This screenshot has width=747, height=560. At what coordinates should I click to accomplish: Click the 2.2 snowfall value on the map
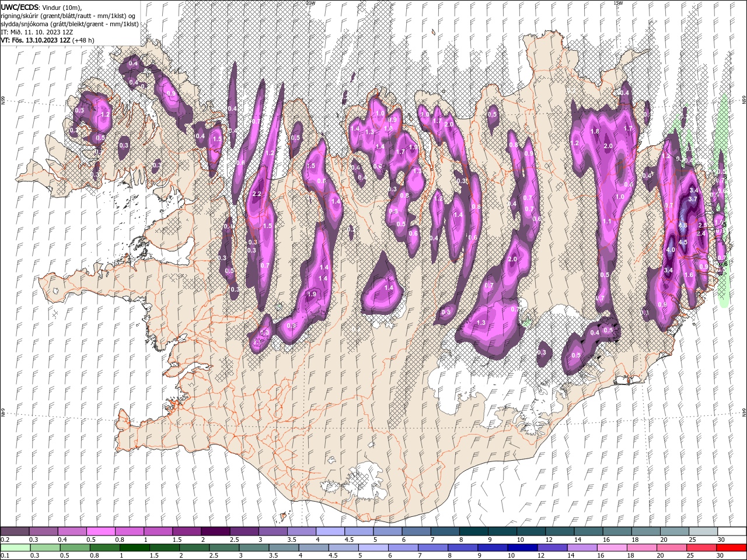(x=256, y=194)
